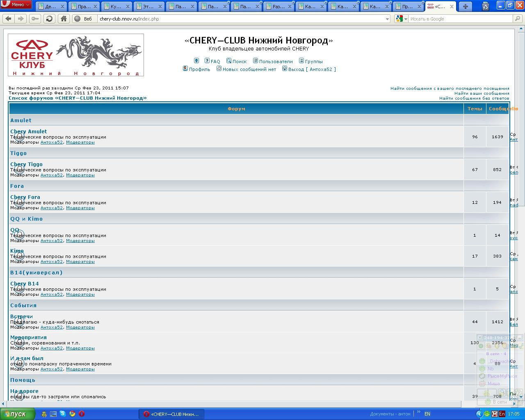525x420 pixels.
Task: Click the browser Back arrow button
Action: click(9, 19)
